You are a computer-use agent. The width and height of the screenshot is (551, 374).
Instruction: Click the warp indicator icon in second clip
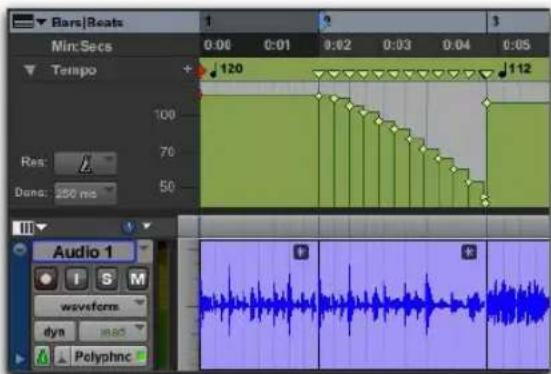469,252
